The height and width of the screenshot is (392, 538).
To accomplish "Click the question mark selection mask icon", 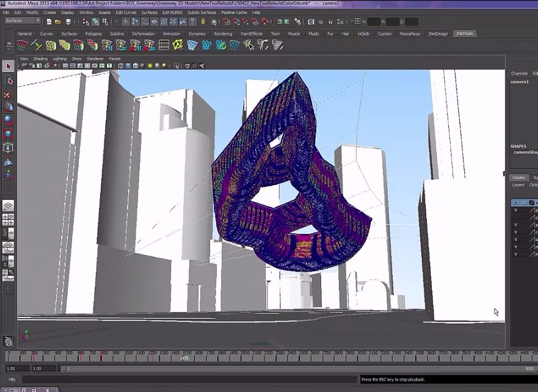I will (192, 21).
